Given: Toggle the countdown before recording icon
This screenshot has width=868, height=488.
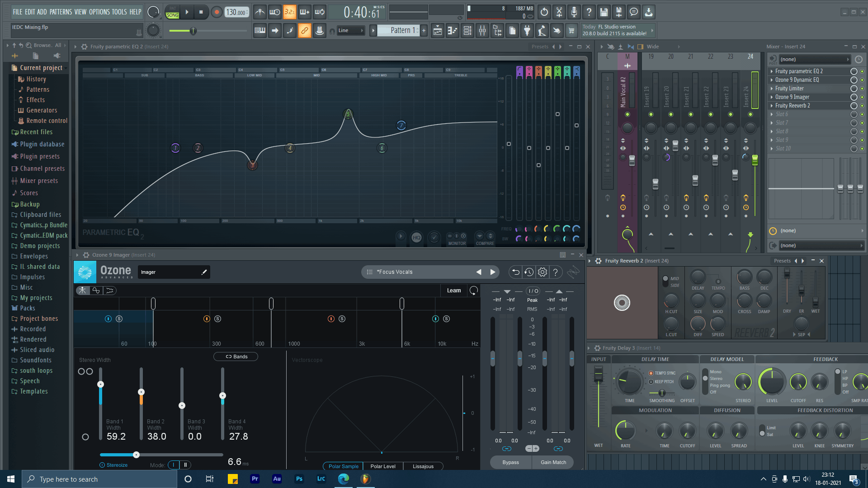Looking at the screenshot, I should coord(289,12).
